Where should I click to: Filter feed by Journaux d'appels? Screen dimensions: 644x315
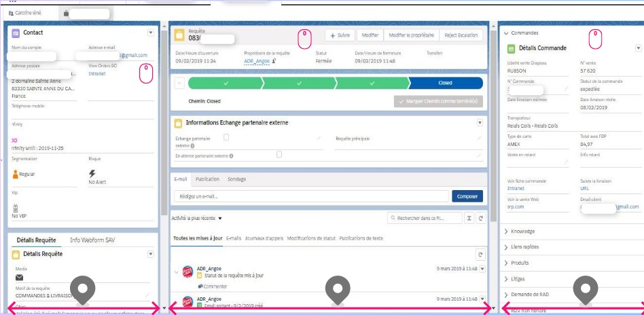coord(264,238)
